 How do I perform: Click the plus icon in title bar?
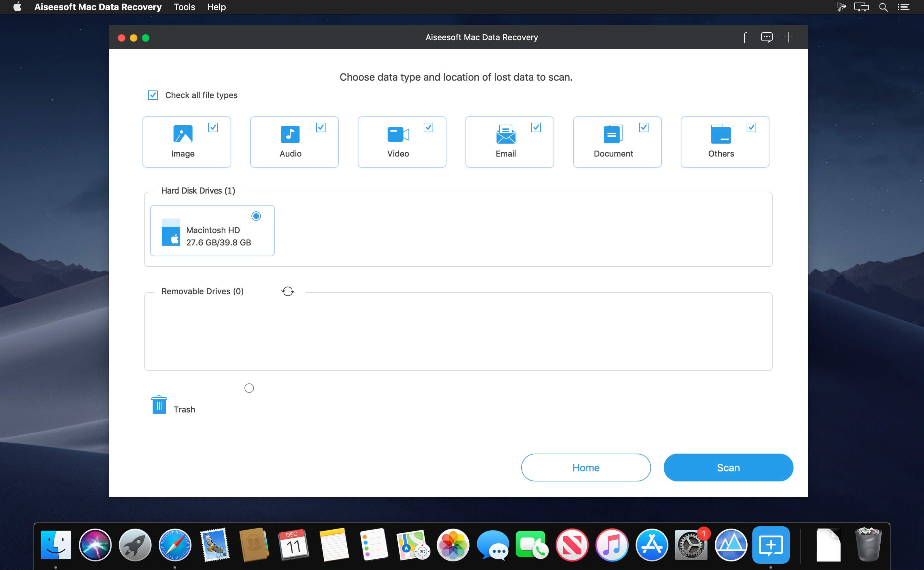[x=789, y=37]
